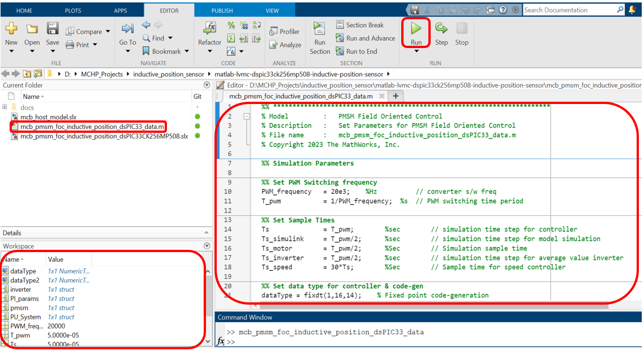Click the Refactor fx icon

(210, 28)
